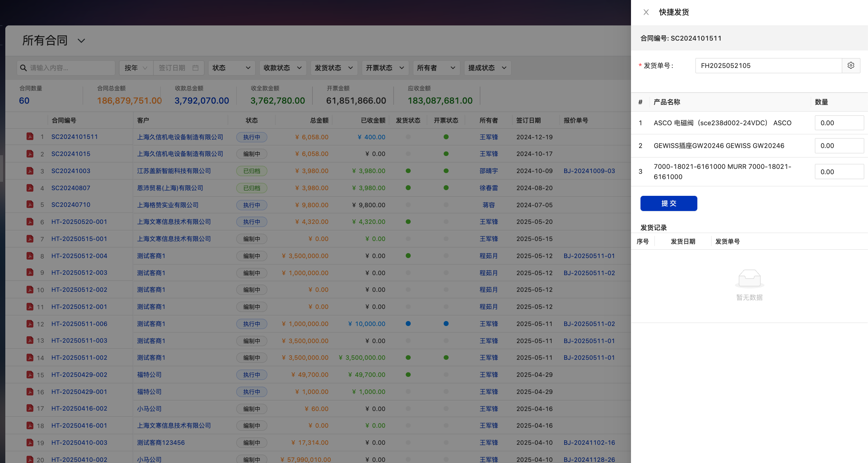
Task: Click quantity field for ASCO 电磁阀
Action: pyautogui.click(x=839, y=123)
